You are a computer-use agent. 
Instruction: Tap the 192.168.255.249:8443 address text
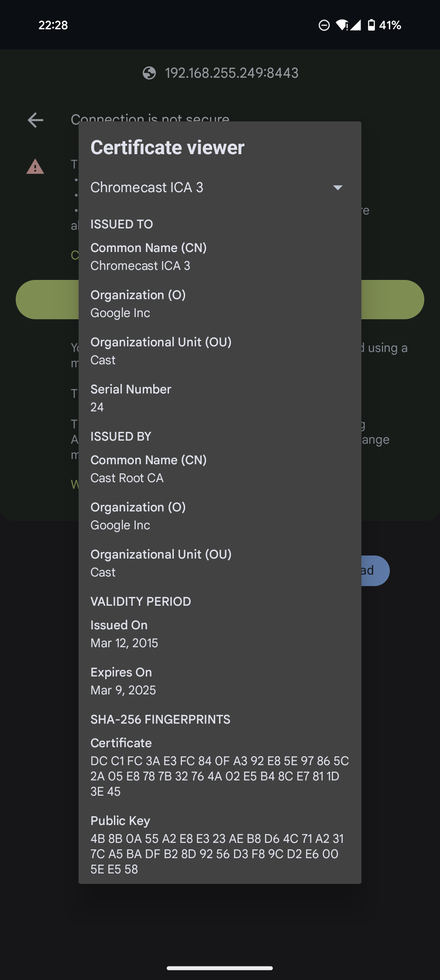(232, 73)
